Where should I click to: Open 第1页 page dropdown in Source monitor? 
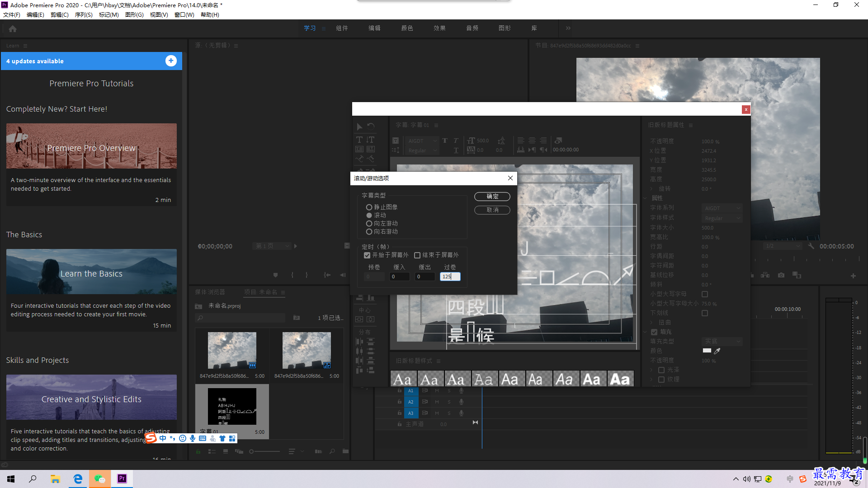click(272, 246)
